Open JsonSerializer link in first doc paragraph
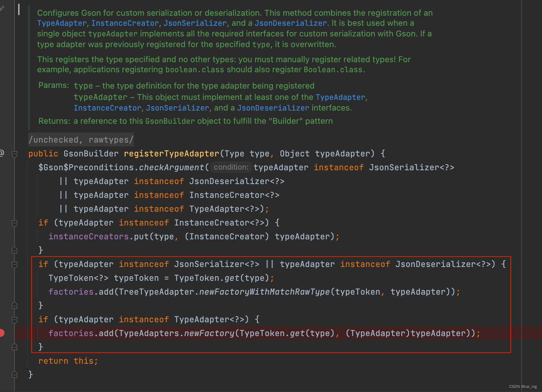 point(195,23)
